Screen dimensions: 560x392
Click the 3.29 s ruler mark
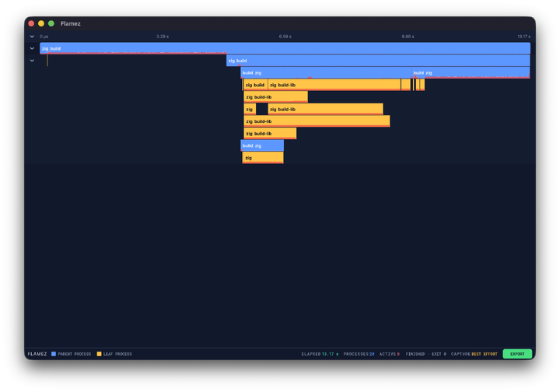163,37
